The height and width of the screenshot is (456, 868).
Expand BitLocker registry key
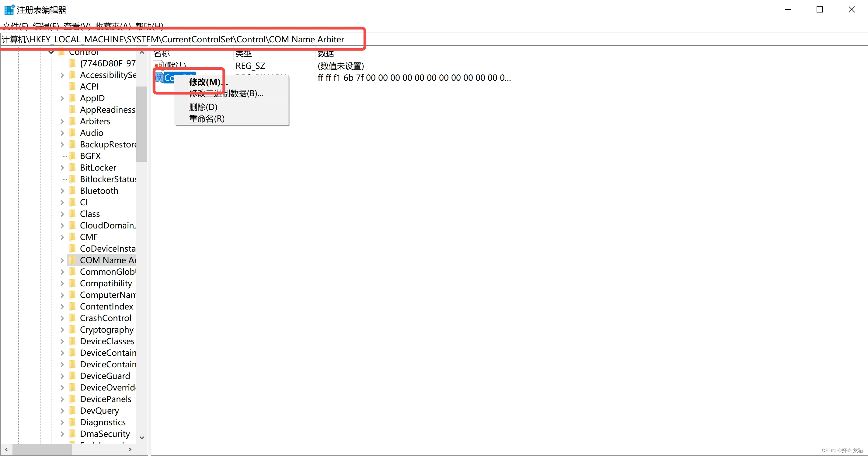coord(62,167)
